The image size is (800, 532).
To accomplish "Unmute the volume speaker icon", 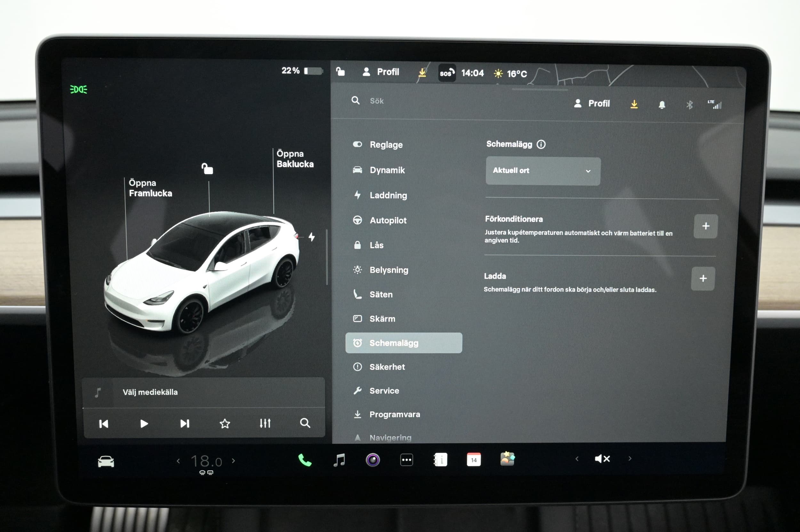I will [x=603, y=459].
